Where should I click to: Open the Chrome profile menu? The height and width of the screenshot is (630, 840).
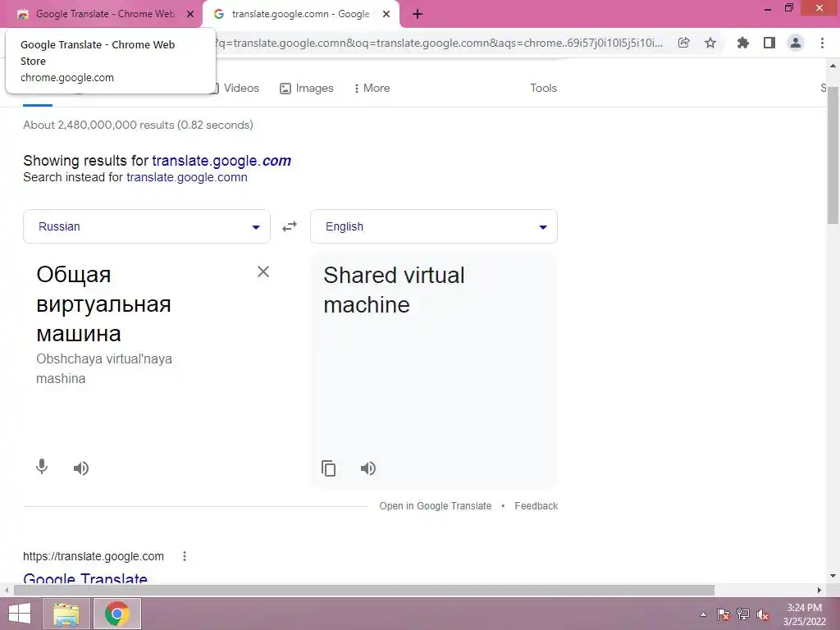(x=796, y=43)
